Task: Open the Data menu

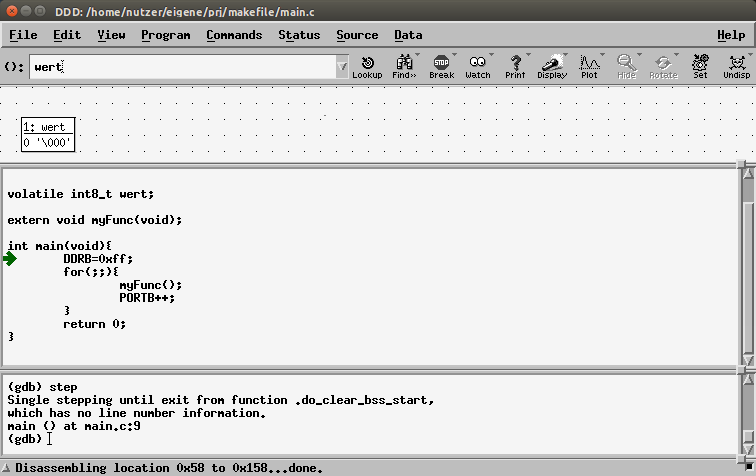Action: click(408, 35)
